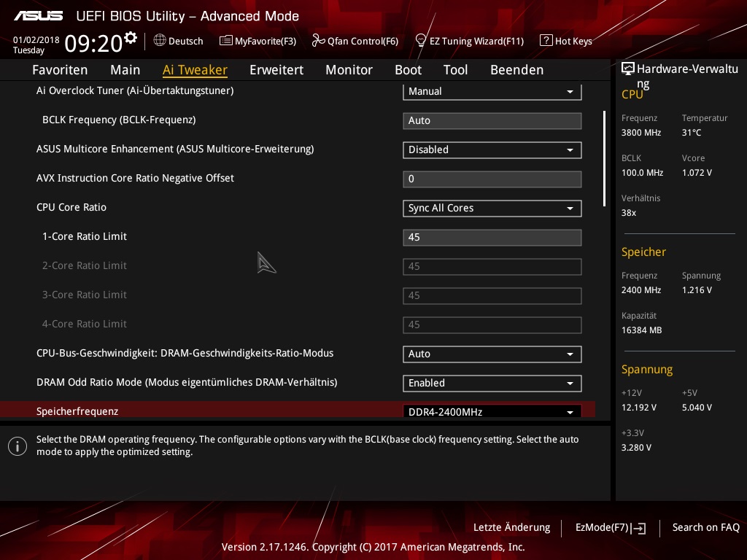Open DRAM-Geschwindigkeits-Ratio-Modus Auto dropdown
This screenshot has height=560, width=747.
[x=492, y=354]
